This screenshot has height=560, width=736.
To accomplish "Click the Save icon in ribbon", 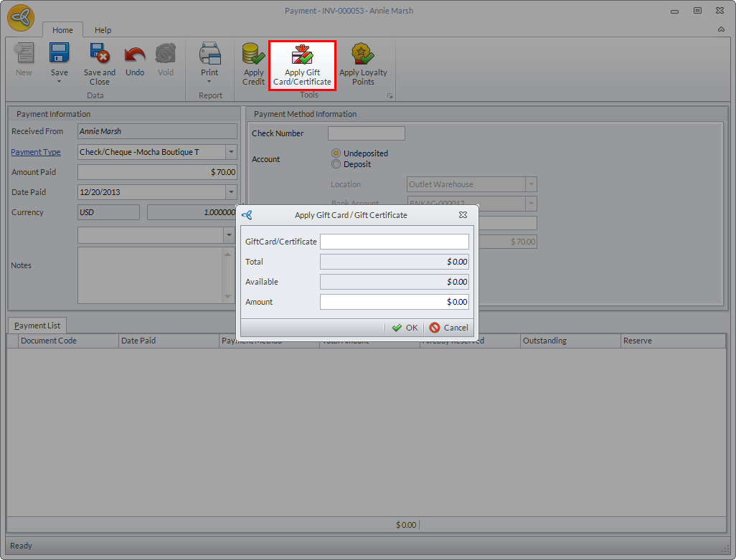I will (x=59, y=54).
